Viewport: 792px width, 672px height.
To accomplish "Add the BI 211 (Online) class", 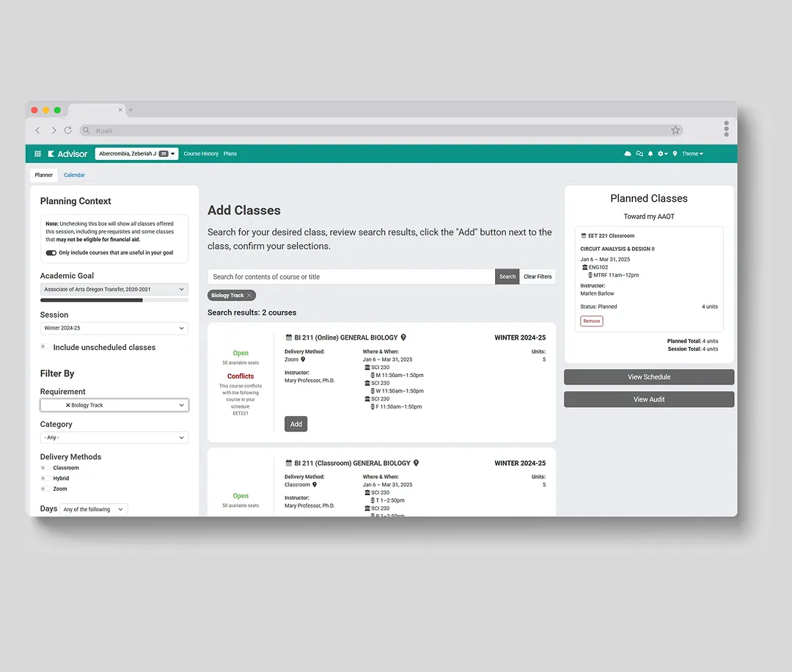I will [x=296, y=424].
